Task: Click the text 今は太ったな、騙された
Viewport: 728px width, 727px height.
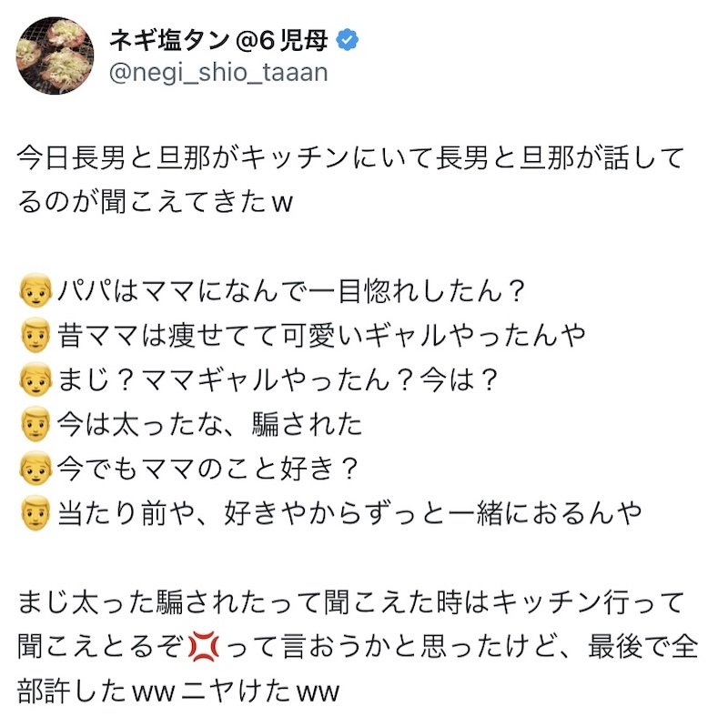Action: (210, 425)
